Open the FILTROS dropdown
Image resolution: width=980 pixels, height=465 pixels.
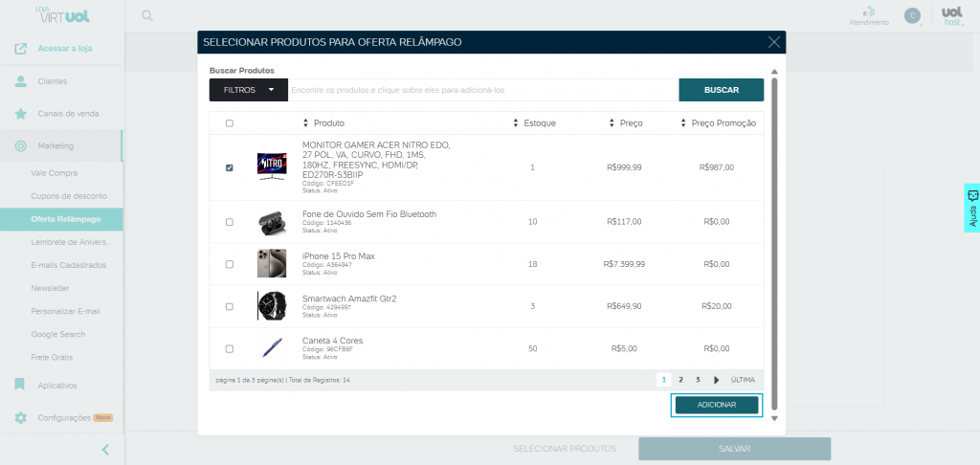tap(249, 90)
